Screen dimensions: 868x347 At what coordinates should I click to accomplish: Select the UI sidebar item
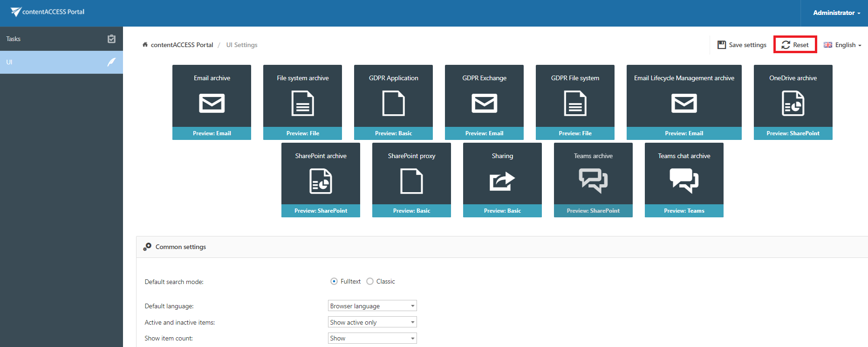(61, 62)
